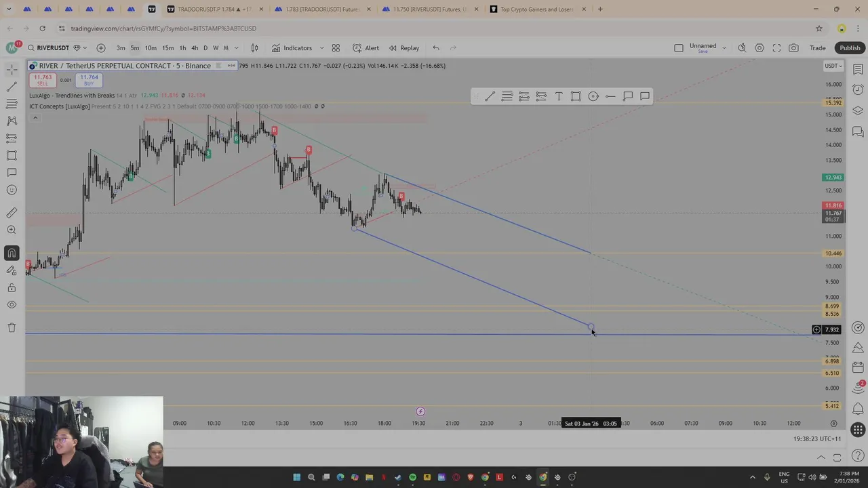Open the quick search lightning icon
Viewport: 868px width, 488px height.
(x=742, y=48)
